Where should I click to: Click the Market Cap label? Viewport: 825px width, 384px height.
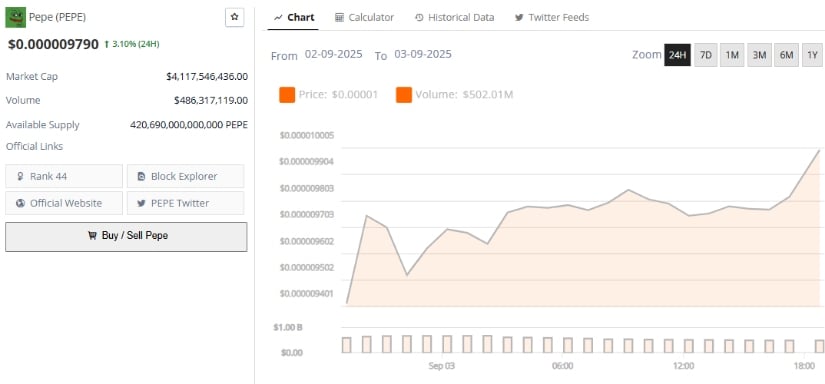32,77
